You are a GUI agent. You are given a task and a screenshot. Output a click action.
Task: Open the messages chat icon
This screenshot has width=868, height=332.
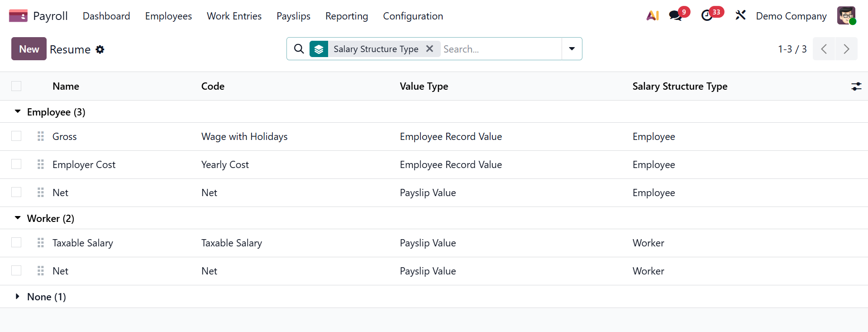click(x=676, y=16)
